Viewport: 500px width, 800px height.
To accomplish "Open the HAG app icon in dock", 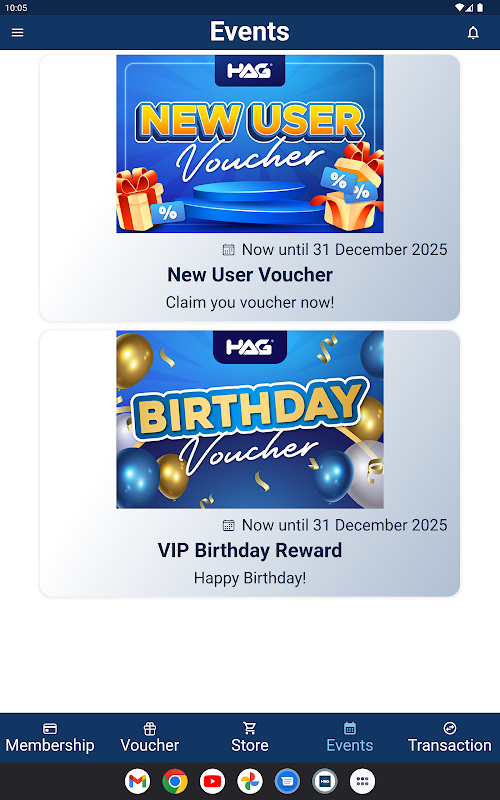I will 325,781.
